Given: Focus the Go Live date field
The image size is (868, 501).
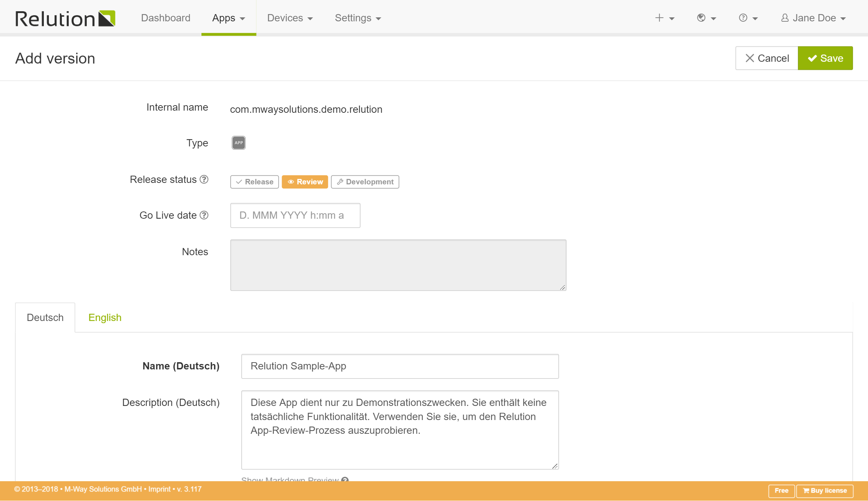Looking at the screenshot, I should point(295,215).
